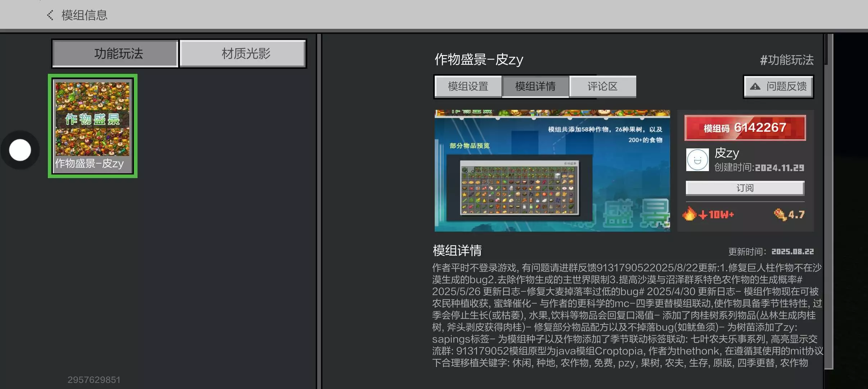Select the 模组详情 tab
The image size is (868, 389).
535,86
